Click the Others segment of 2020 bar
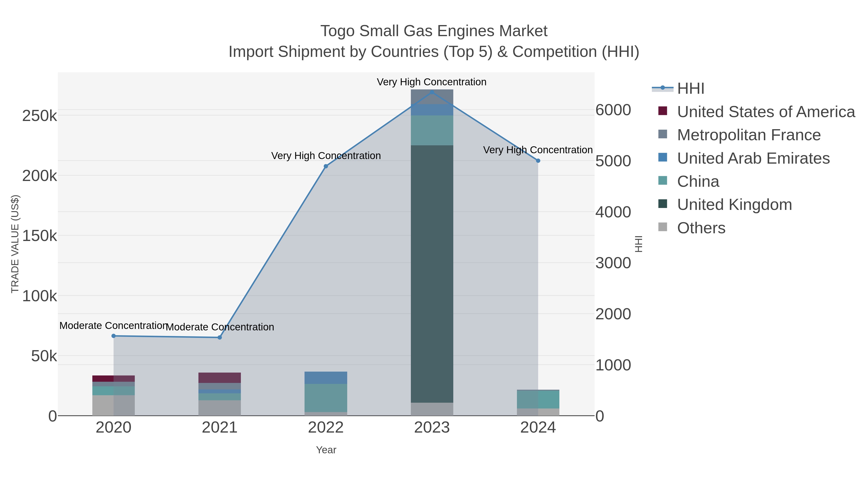 click(x=114, y=406)
